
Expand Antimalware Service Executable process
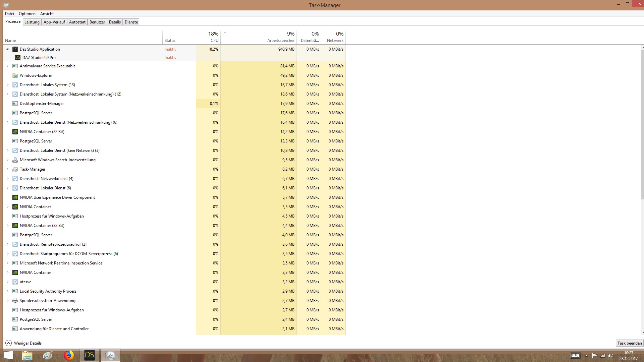coord(7,66)
